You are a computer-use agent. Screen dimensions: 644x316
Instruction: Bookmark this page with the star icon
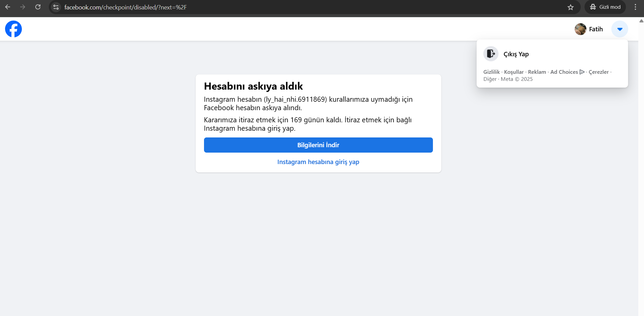point(571,7)
